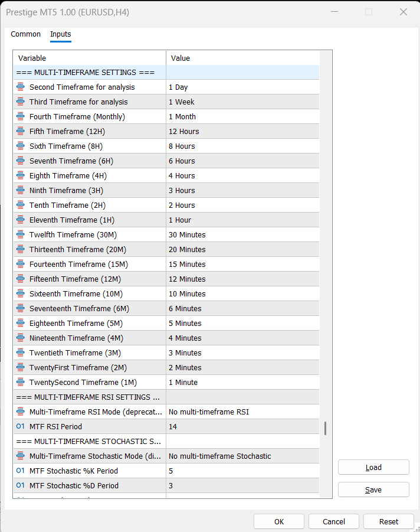
Task: Click the icon next to Fourth Timeframe (Monthly)
Action: tap(20, 116)
